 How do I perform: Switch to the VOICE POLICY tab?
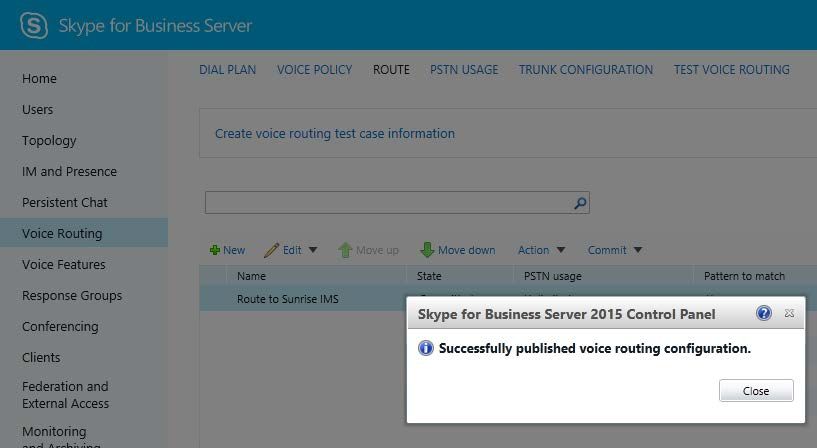[x=314, y=70]
